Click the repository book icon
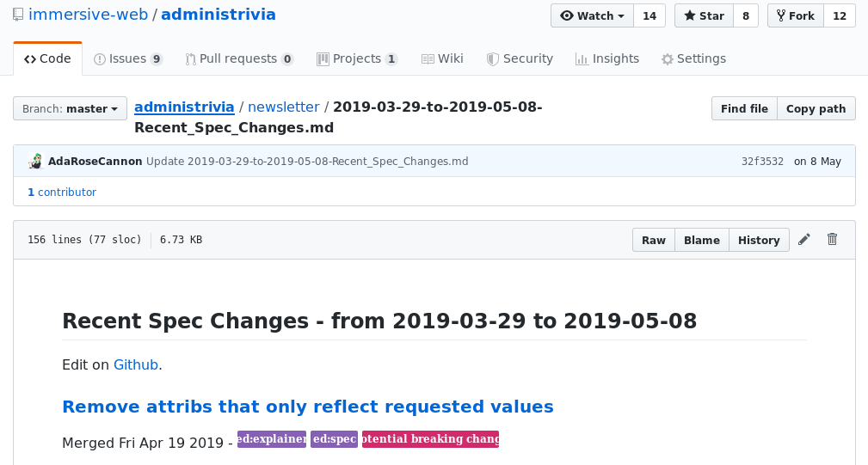The height and width of the screenshot is (465, 868). (18, 15)
